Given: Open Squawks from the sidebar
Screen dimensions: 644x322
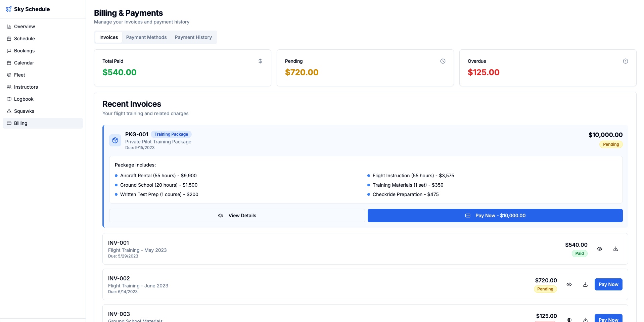Looking at the screenshot, I should tap(24, 111).
